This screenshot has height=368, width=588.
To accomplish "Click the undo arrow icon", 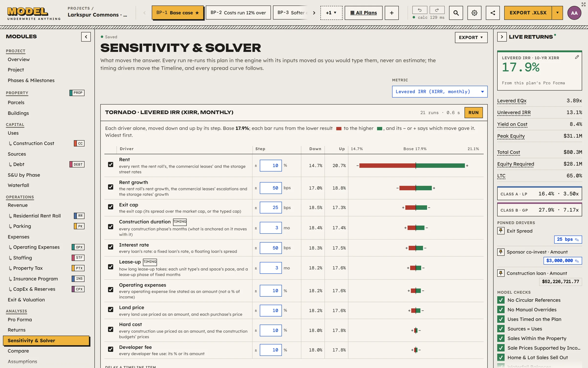I will (420, 10).
